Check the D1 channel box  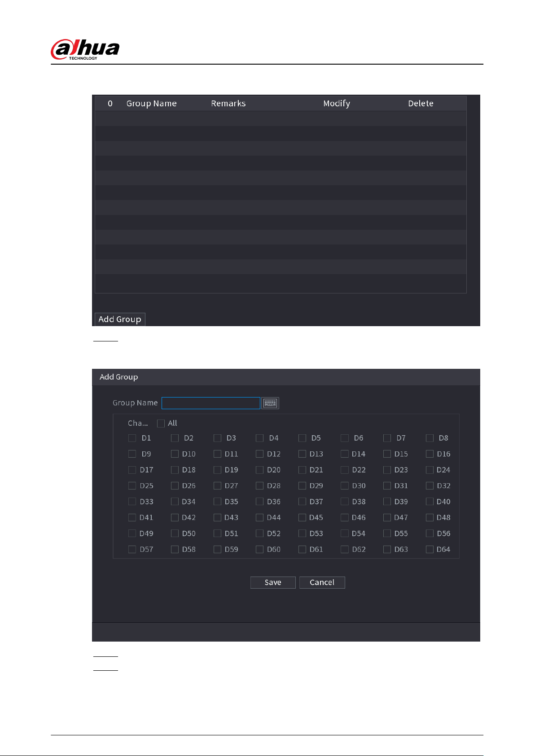[x=132, y=438]
